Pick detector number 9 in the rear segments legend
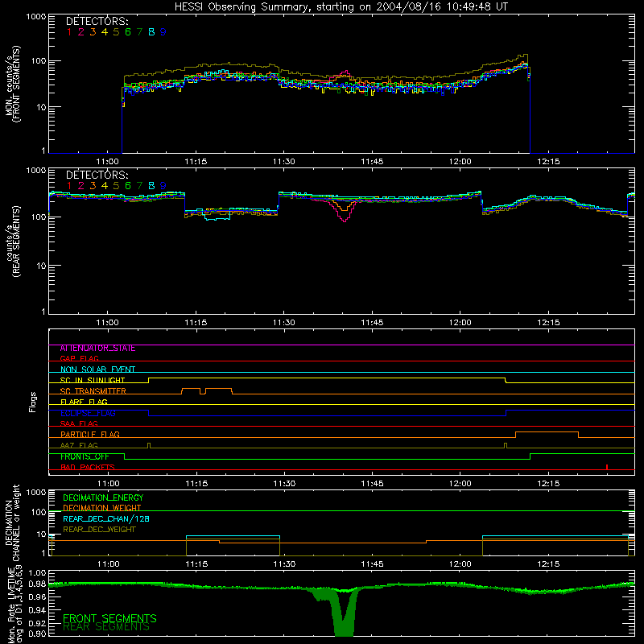 (163, 186)
